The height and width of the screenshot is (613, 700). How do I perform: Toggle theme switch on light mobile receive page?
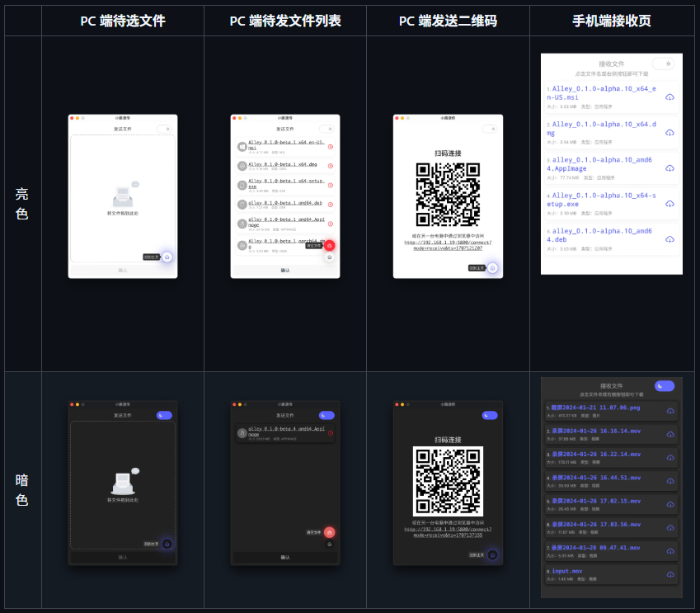pos(663,64)
